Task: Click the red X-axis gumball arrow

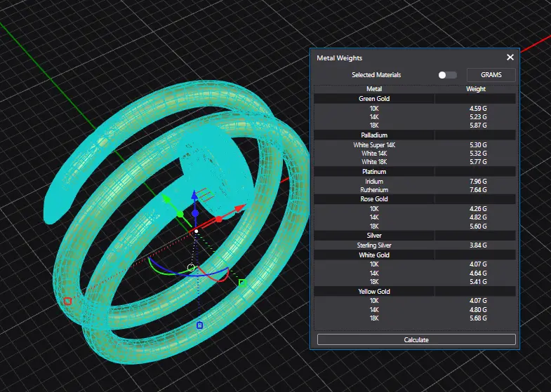Action: [239, 209]
